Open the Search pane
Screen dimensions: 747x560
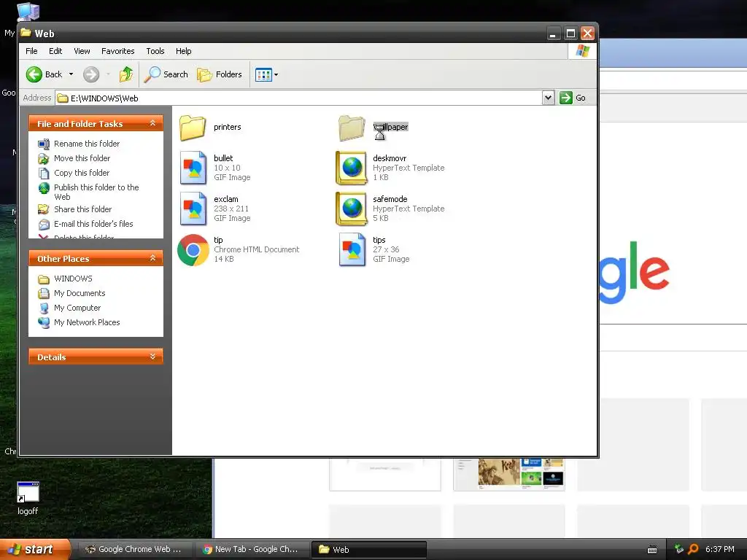point(166,74)
